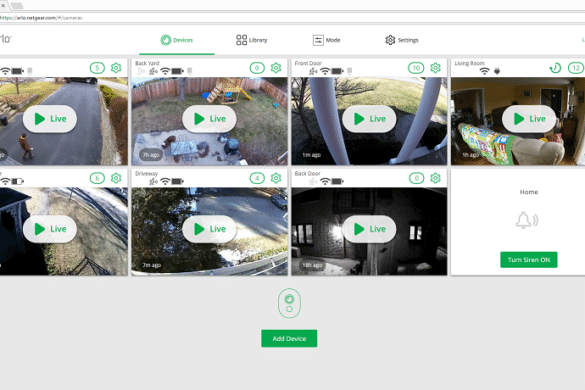Click the Living Room history clock icon
This screenshot has height=390, width=585.
[555, 68]
